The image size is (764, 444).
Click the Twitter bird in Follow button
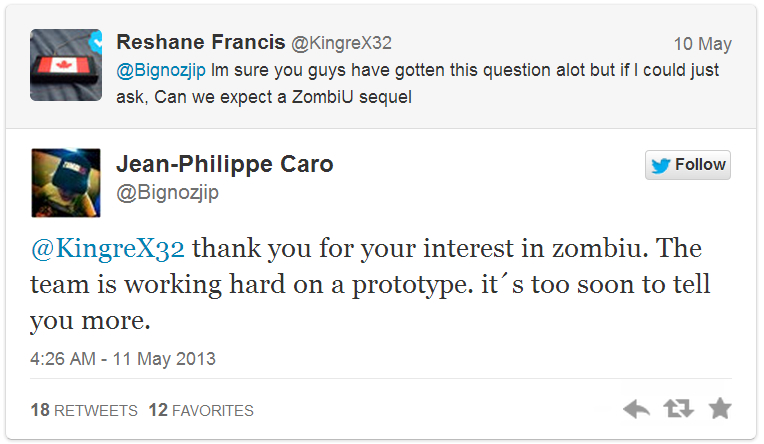(x=661, y=165)
